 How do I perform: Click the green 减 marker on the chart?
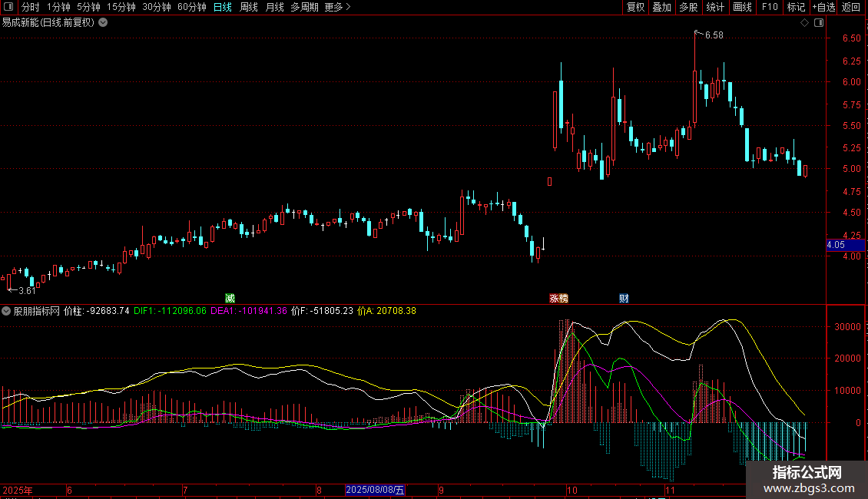coord(229,298)
